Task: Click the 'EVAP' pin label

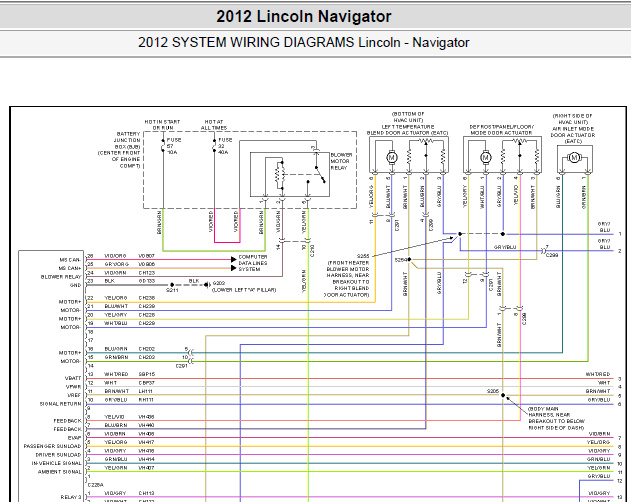Action: click(x=74, y=438)
